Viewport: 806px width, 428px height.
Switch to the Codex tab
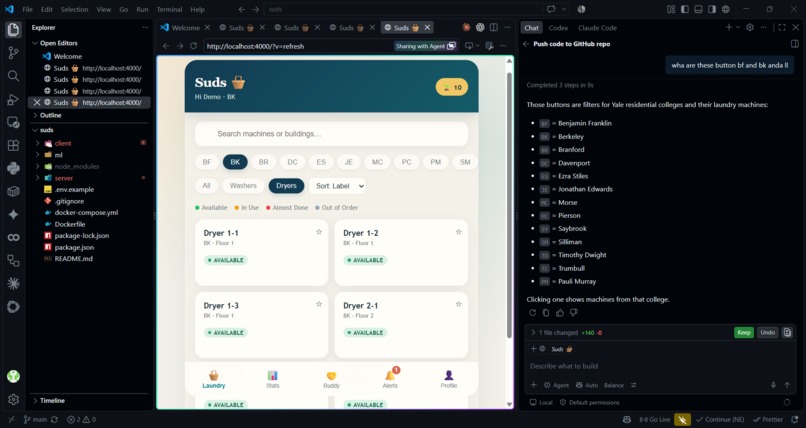558,28
